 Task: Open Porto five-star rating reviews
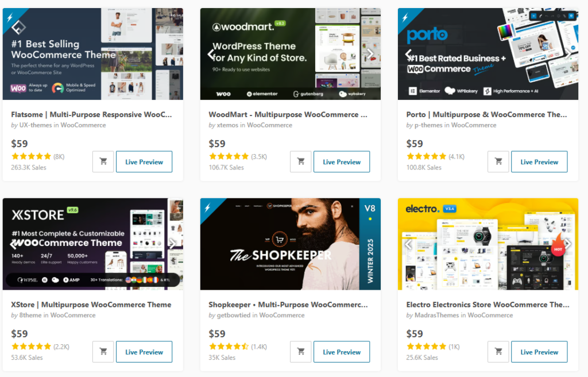427,156
